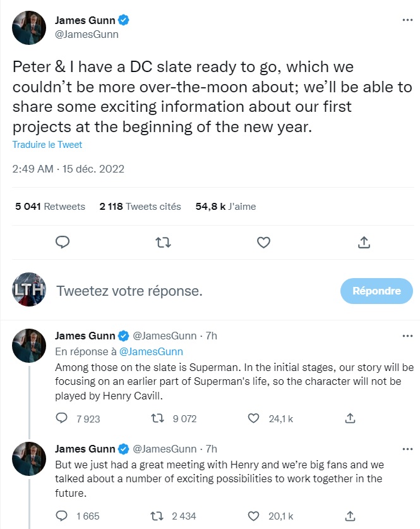Open more options on the Henry meeting reply
The width and height of the screenshot is (420, 529).
point(407,449)
